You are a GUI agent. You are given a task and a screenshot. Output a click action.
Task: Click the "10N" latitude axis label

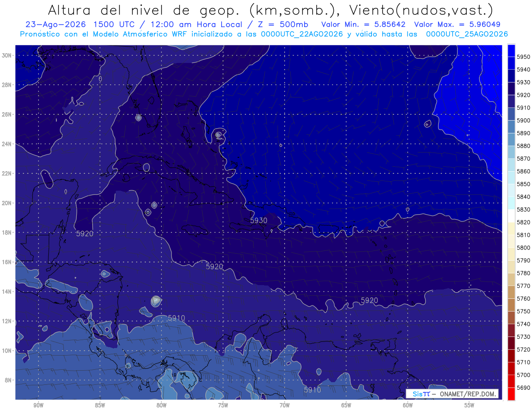(7, 351)
